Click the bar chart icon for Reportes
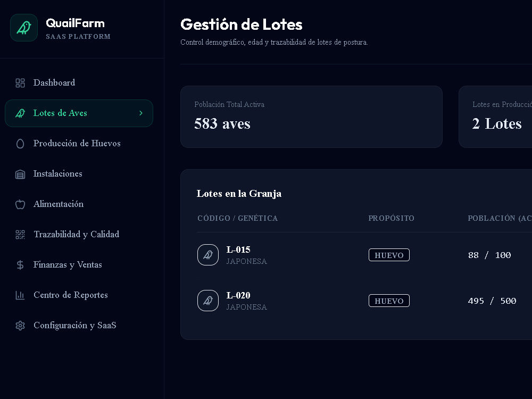 20,295
